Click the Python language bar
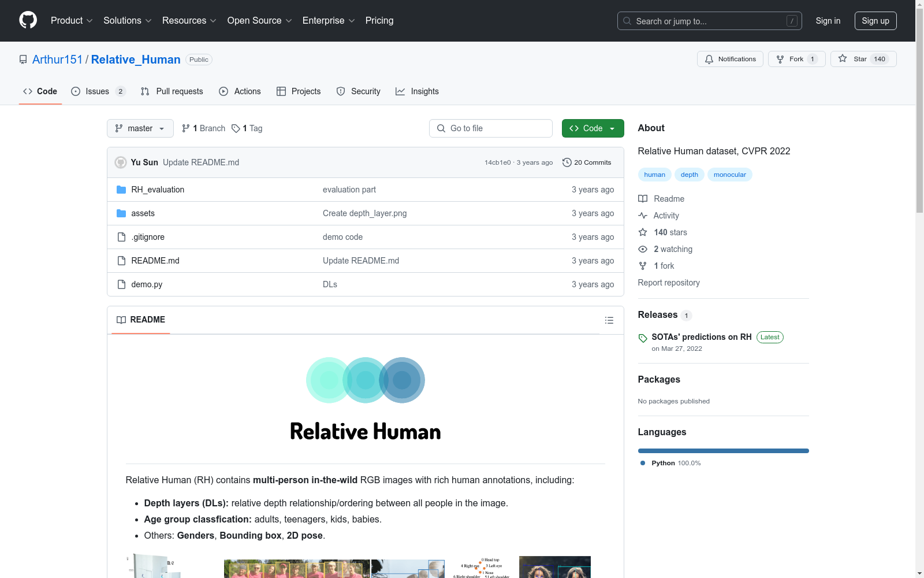 (x=724, y=451)
